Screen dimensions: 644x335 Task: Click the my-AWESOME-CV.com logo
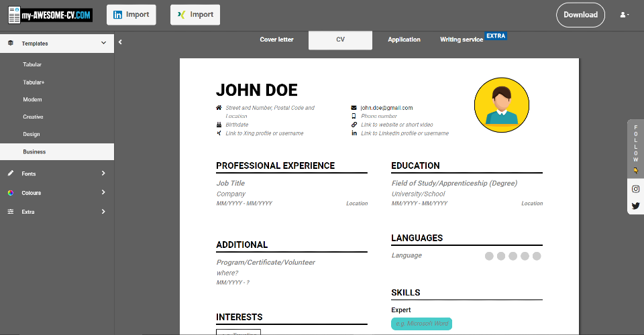pyautogui.click(x=50, y=15)
